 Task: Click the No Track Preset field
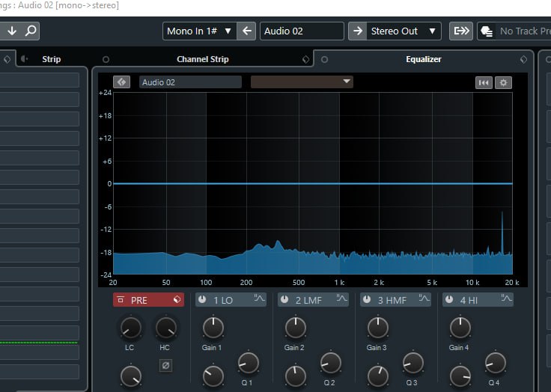coord(525,31)
